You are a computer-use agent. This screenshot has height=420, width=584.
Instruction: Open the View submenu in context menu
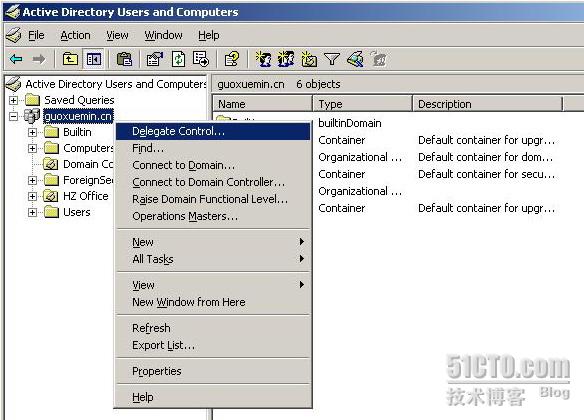tap(213, 285)
